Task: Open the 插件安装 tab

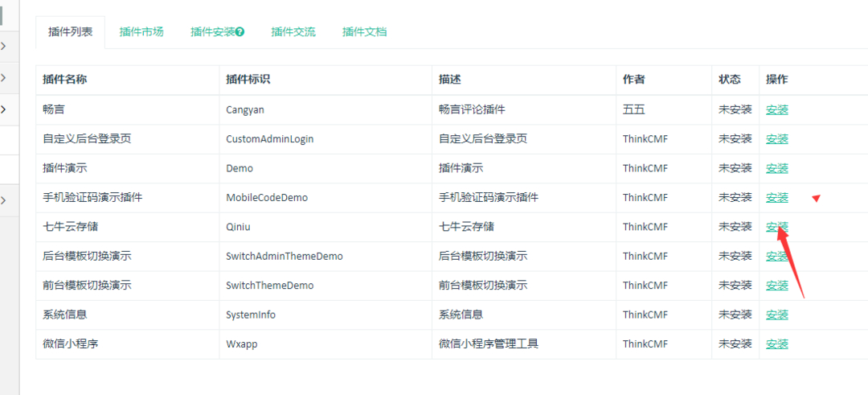Action: point(212,32)
